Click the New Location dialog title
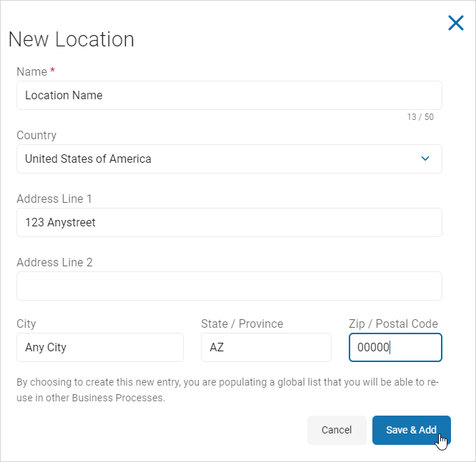This screenshot has height=462, width=476. [71, 39]
